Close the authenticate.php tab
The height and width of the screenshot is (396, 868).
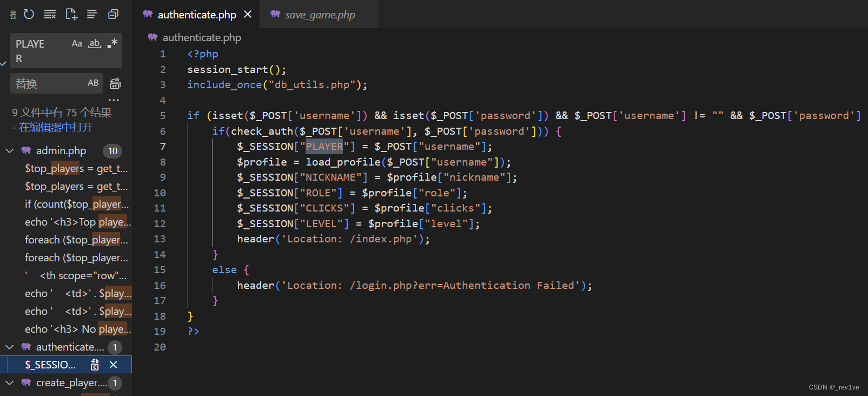coord(248,14)
